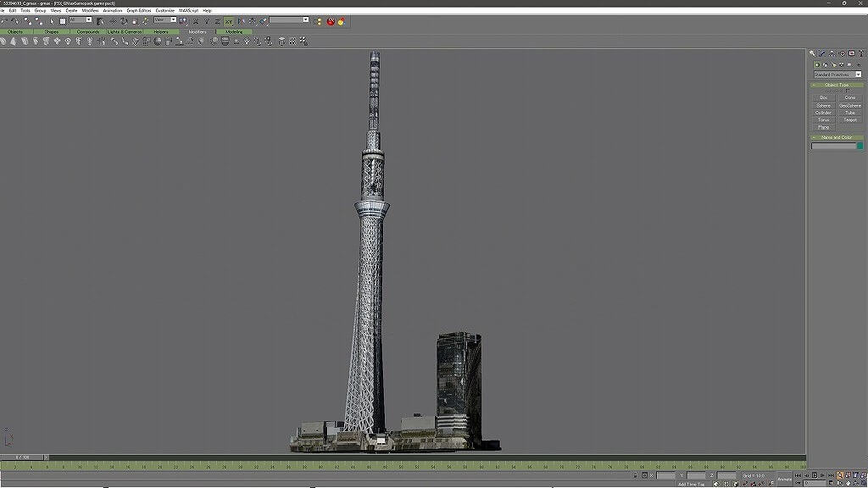Switch to the Shapes tab panel
Viewport: 868px width, 488px height.
[52, 31]
